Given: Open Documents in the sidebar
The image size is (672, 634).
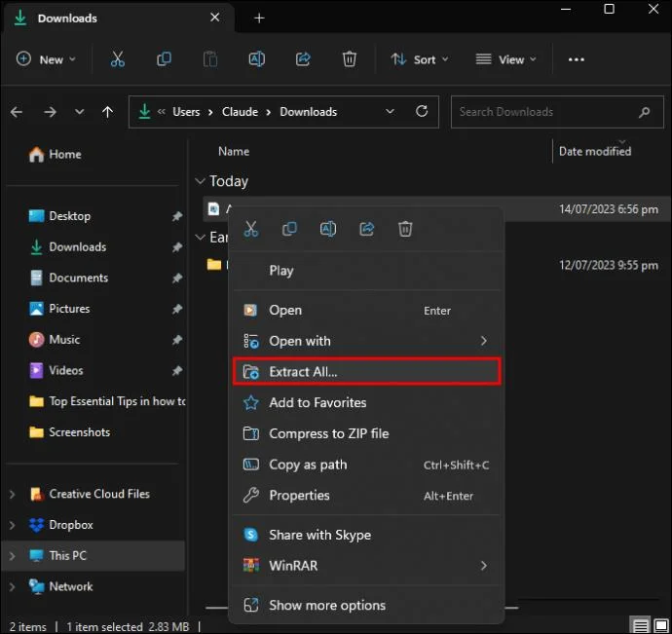Looking at the screenshot, I should 68,278.
